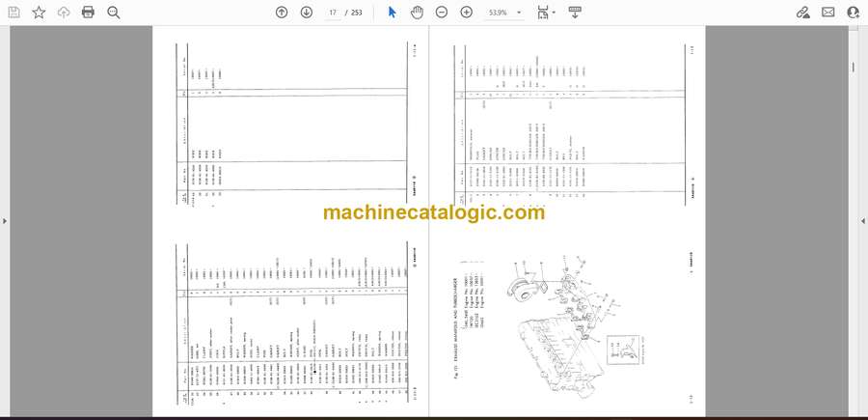Viewport: 868px width, 420px height.
Task: Bookmark document with the star icon
Action: click(x=39, y=13)
